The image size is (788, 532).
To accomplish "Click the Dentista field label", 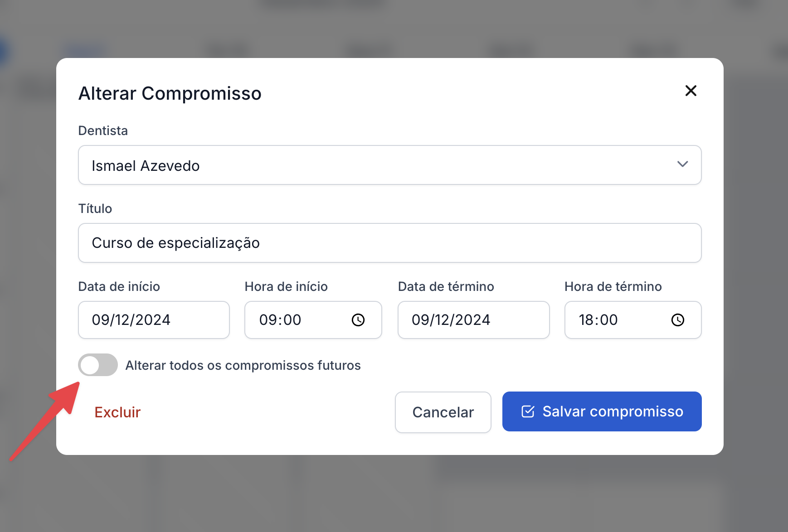I will pos(103,131).
